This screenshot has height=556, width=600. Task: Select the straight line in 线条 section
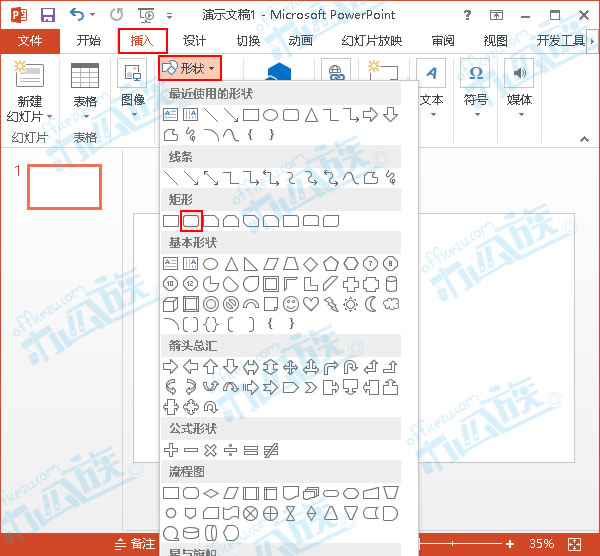pyautogui.click(x=171, y=178)
